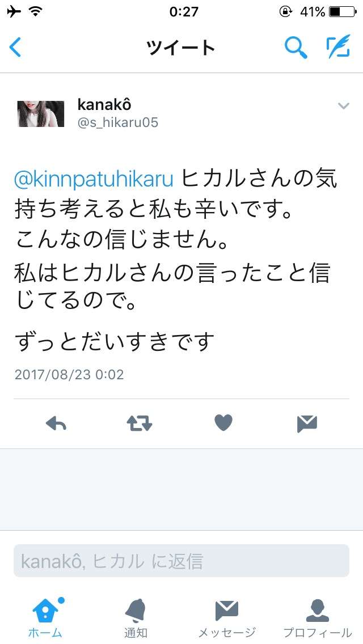Expand tweet options chevron

[x=343, y=106]
